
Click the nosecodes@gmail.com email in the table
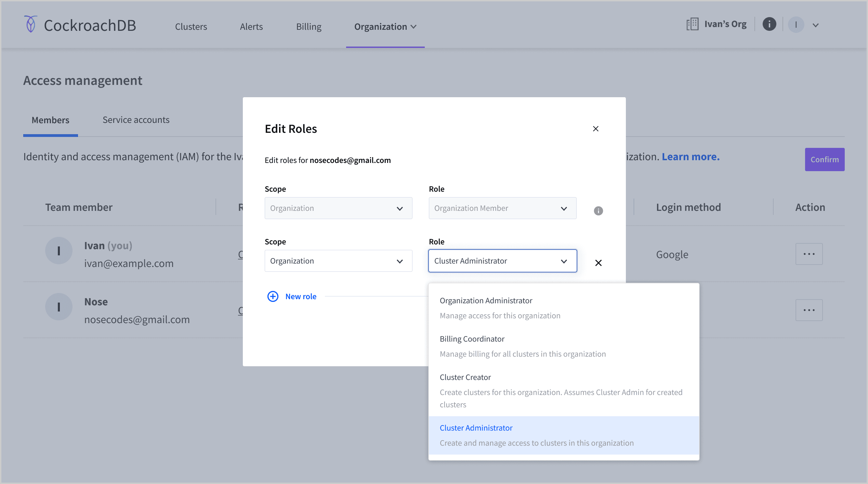[137, 319]
